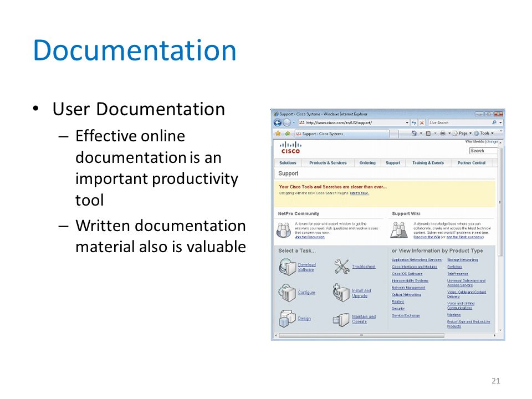Screen dimensions: 532x399
Task: Click the Design link
Action: [304, 318]
